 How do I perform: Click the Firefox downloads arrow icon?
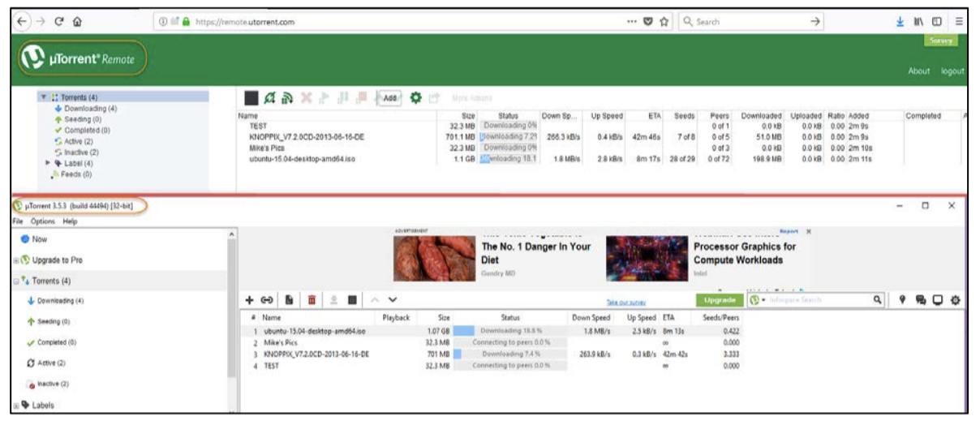coord(900,22)
